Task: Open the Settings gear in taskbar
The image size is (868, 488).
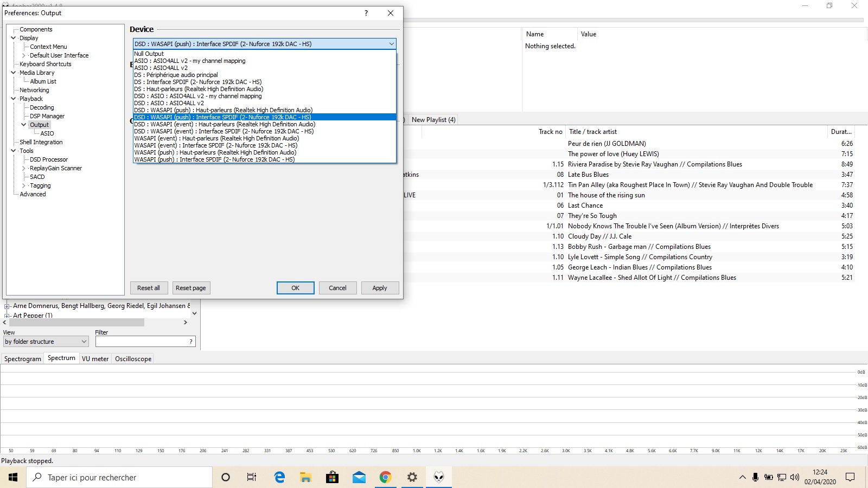Action: coord(412,477)
